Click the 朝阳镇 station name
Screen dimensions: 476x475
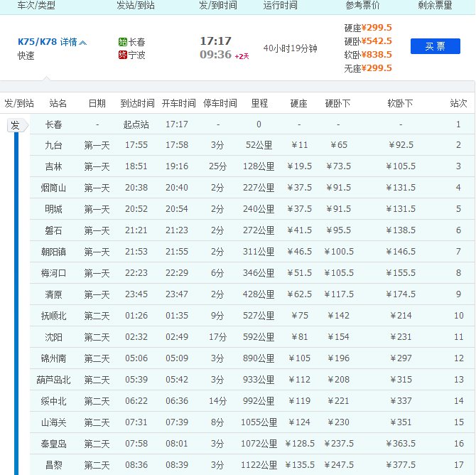click(53, 252)
